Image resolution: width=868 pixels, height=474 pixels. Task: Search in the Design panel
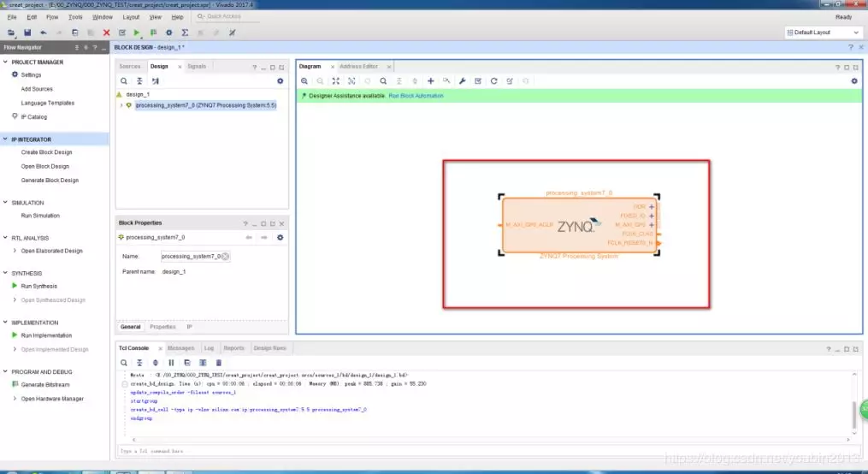[x=124, y=80]
